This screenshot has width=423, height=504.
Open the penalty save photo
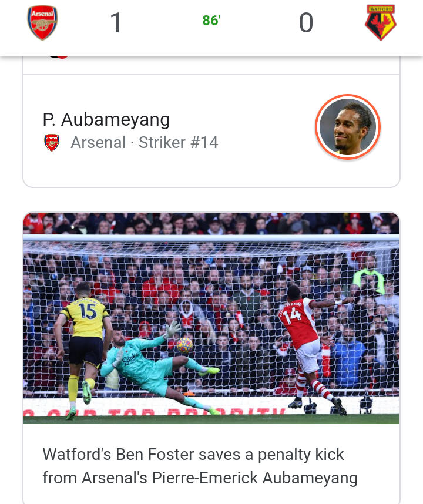tap(211, 318)
